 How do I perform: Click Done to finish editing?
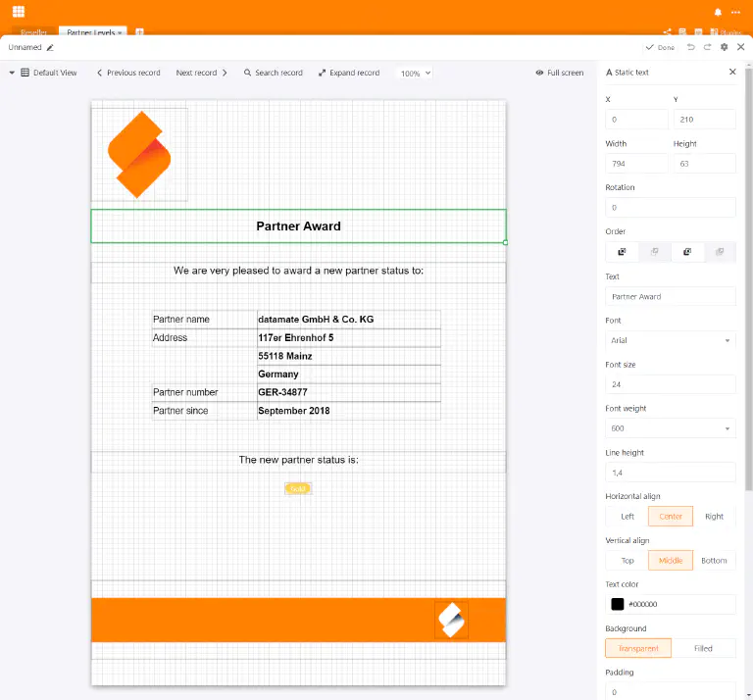pyautogui.click(x=660, y=47)
